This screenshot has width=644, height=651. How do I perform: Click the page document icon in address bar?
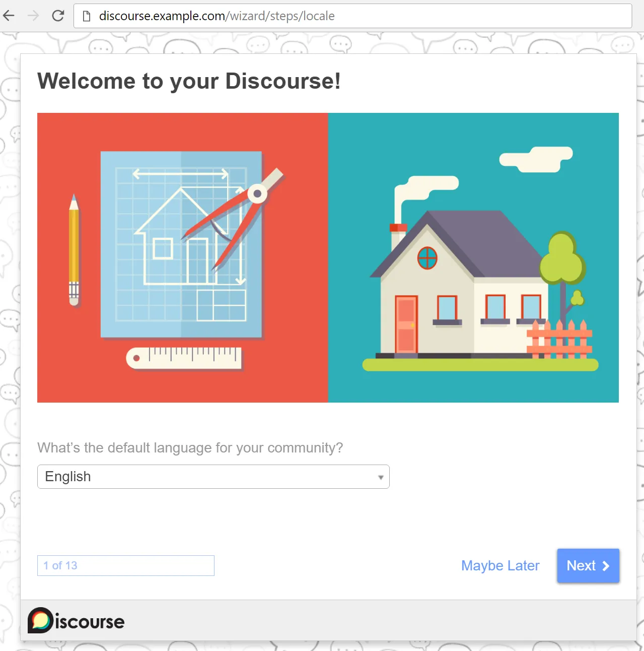(x=87, y=16)
